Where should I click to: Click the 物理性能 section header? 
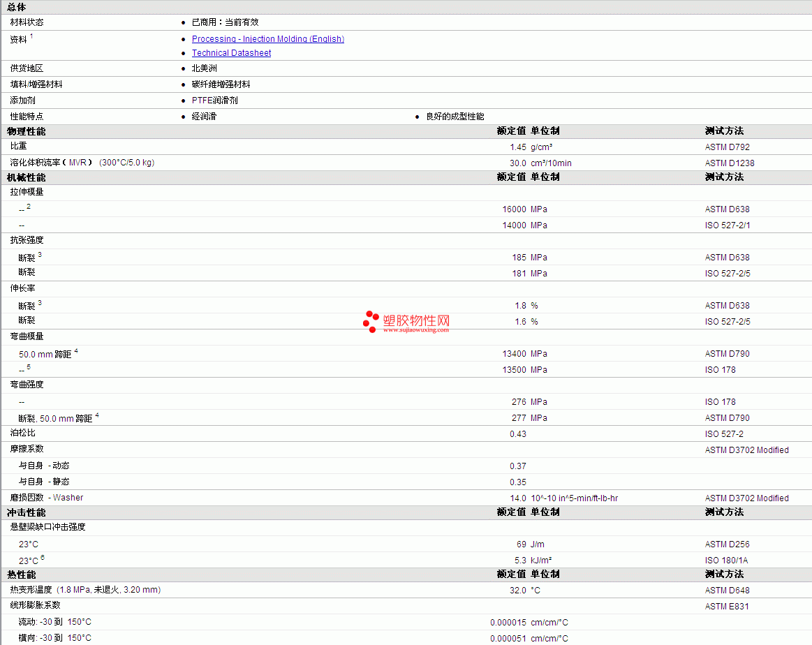pos(27,131)
